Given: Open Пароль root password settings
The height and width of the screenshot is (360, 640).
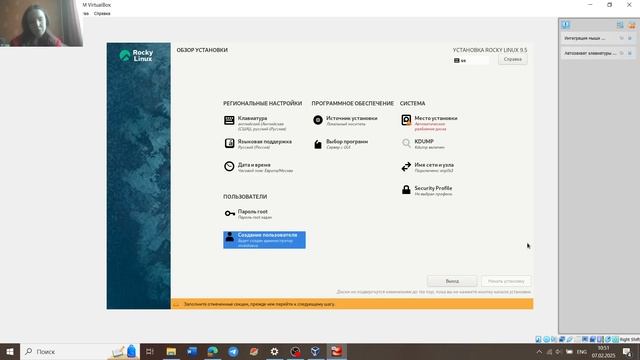Looking at the screenshot, I should point(248,214).
